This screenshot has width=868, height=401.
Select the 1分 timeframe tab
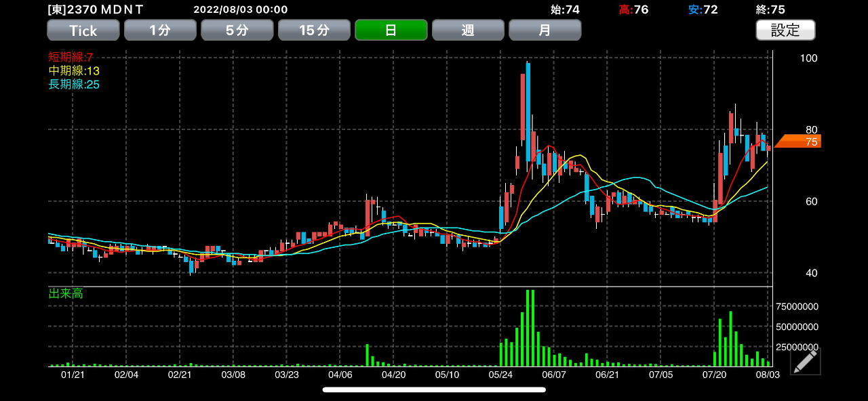click(x=160, y=30)
